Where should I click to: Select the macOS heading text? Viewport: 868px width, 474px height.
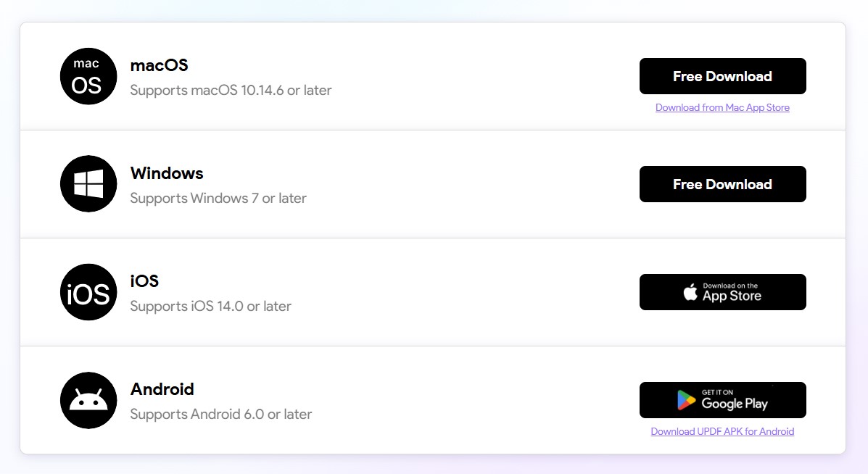click(159, 65)
